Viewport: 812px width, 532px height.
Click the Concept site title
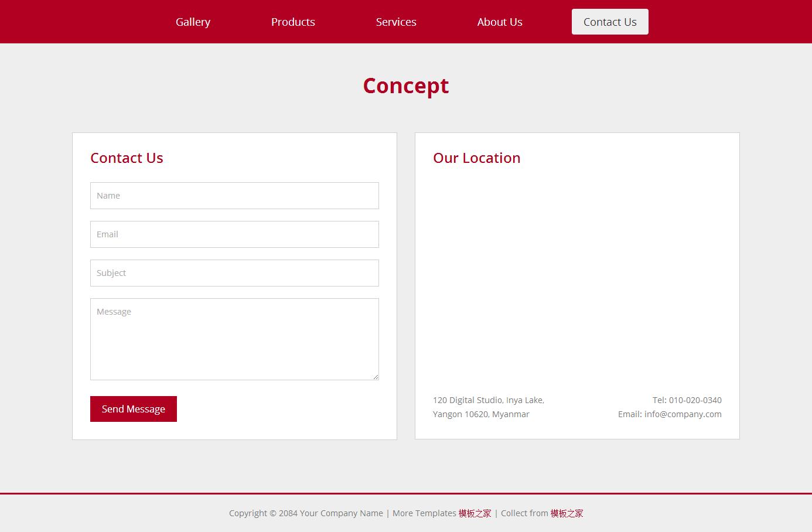point(405,86)
